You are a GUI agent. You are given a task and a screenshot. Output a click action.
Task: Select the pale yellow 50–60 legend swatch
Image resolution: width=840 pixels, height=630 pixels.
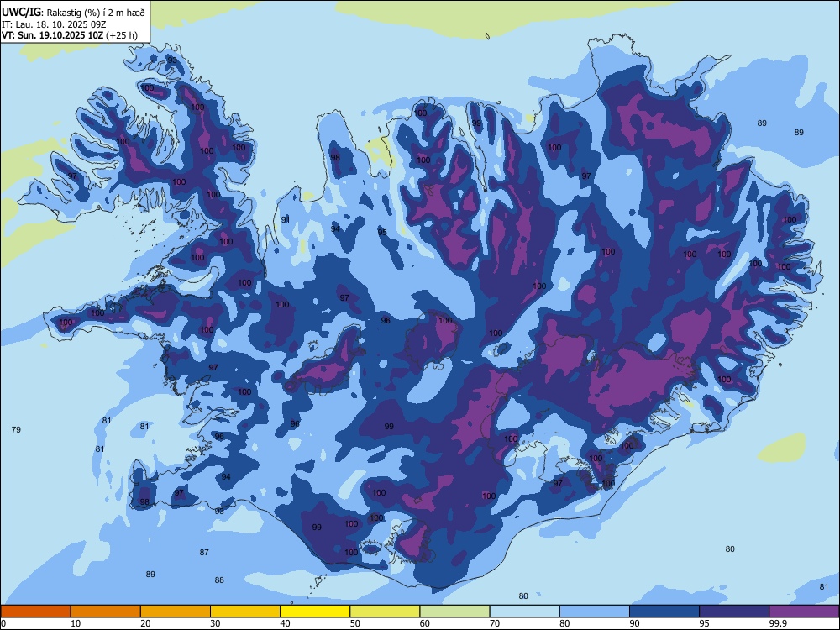[385, 612]
